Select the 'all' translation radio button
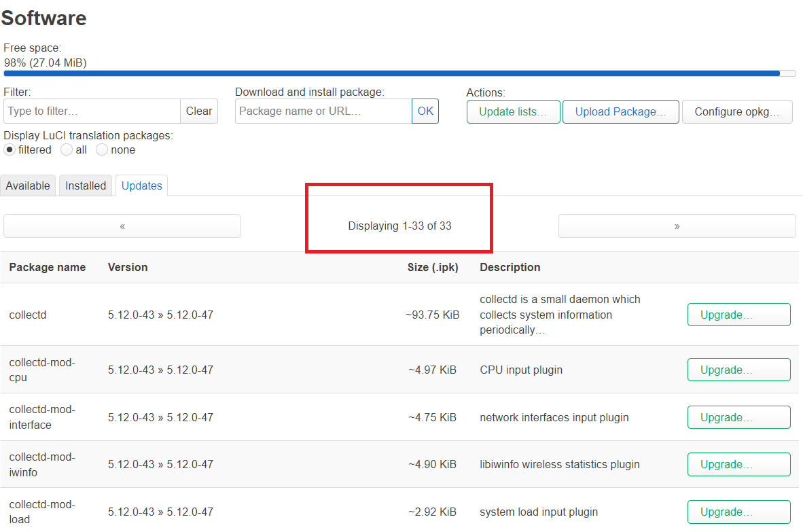Screen dimensions: 803x532 click(x=67, y=149)
